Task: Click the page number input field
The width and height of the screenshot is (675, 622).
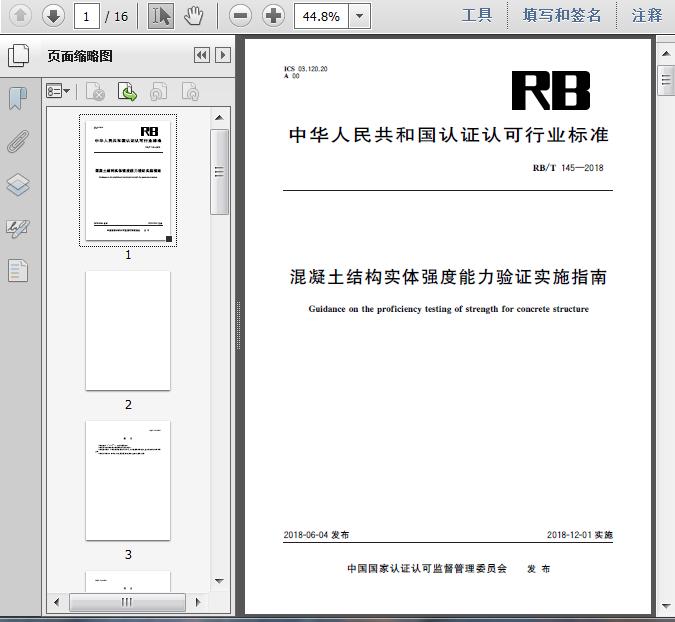Action: 88,15
